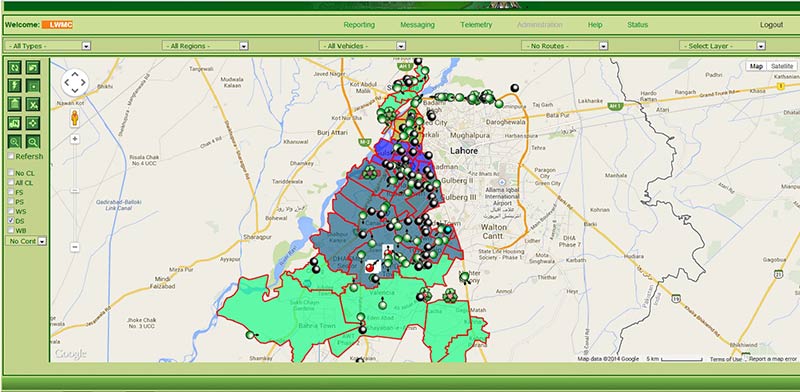This screenshot has width=800, height=392.
Task: Open the All Regions dropdown
Action: 205,46
